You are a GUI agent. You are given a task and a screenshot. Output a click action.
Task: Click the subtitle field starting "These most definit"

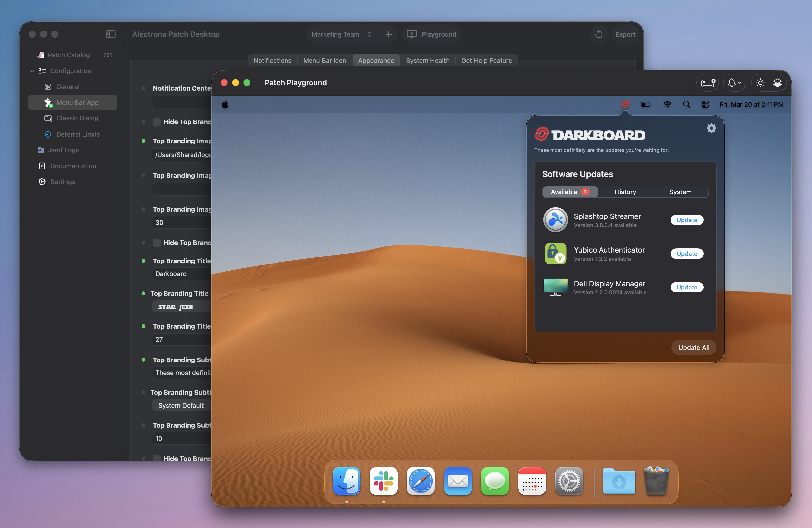click(182, 372)
